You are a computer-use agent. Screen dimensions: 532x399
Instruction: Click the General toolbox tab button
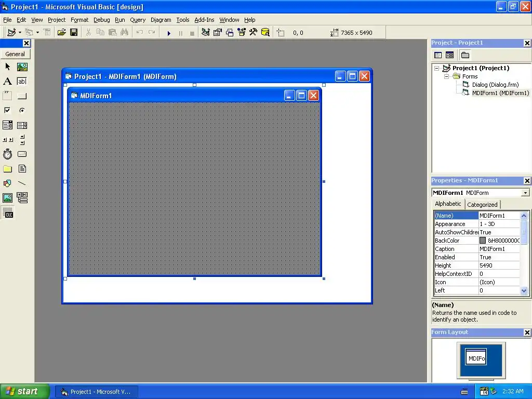pyautogui.click(x=15, y=54)
